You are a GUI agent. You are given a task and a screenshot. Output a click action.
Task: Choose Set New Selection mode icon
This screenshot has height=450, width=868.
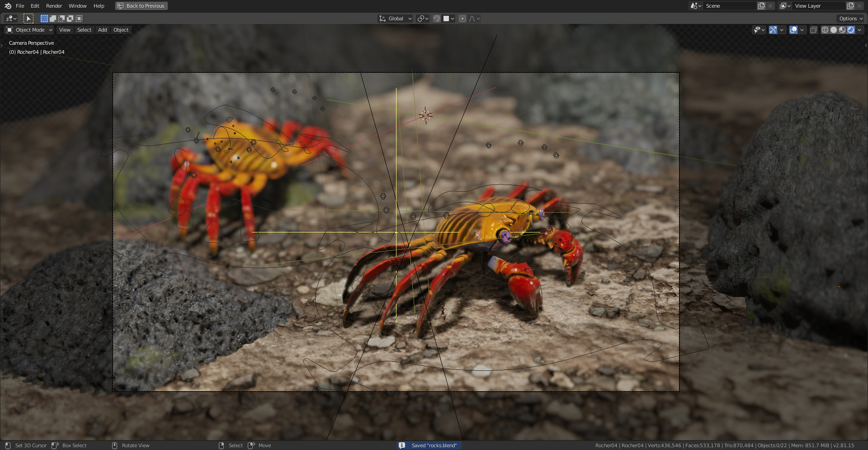tap(44, 19)
